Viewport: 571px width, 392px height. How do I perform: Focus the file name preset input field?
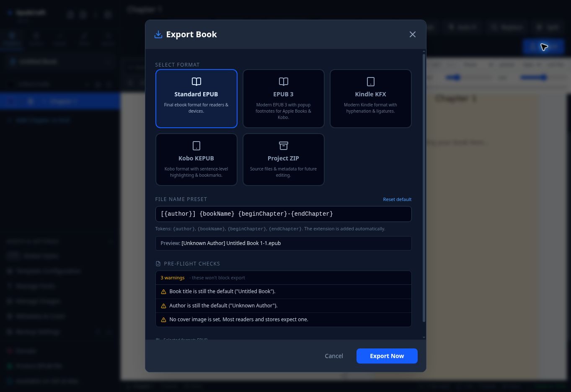pos(284,214)
